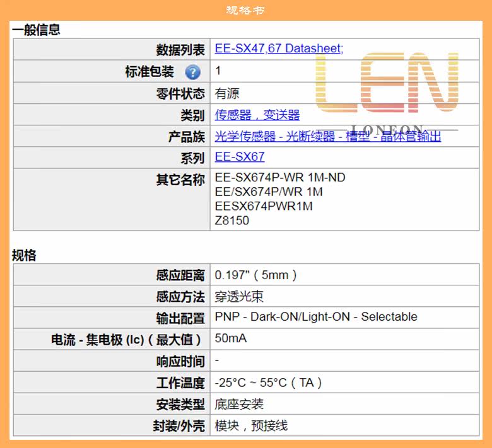Click the 其它名称 row label
Screen dimensions: 492x448
(x=180, y=180)
